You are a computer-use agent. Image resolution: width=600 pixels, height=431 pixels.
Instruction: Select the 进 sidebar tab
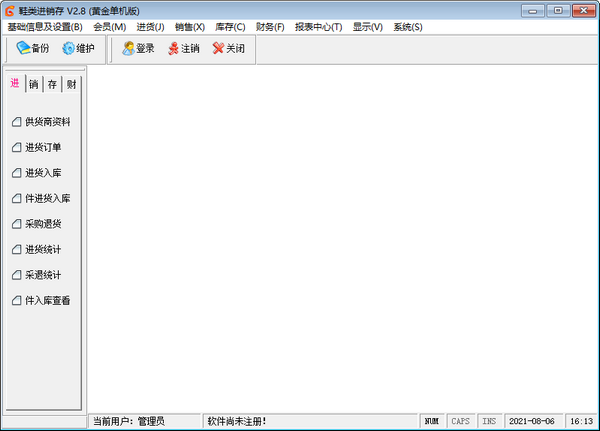pyautogui.click(x=15, y=83)
